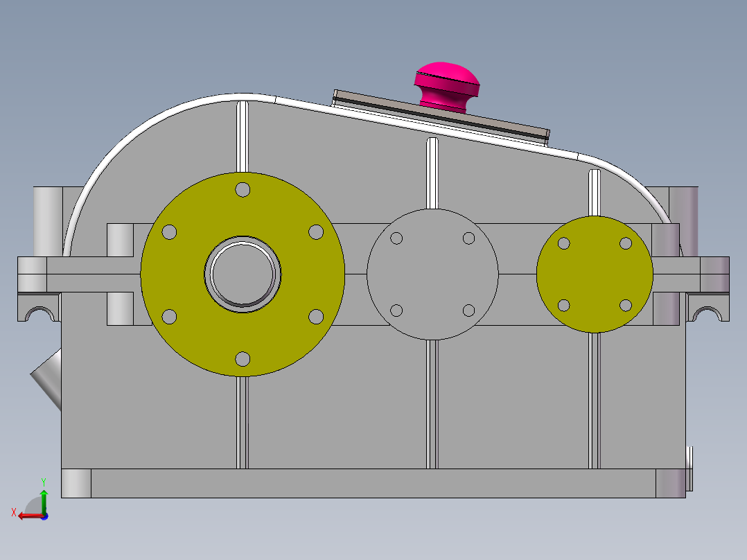Image resolution: width=747 pixels, height=560 pixels.
Task: Pick the large yellow bearing end cover
Action: click(x=243, y=274)
